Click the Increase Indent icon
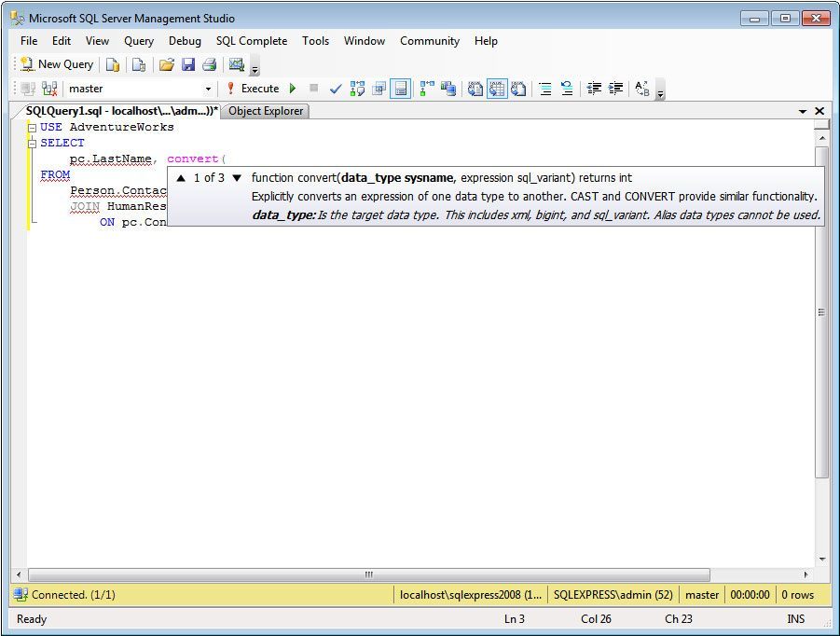The image size is (840, 636). click(615, 89)
